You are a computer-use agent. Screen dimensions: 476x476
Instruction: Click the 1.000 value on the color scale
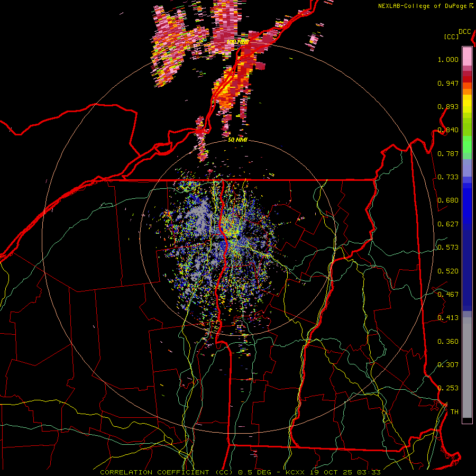coord(448,59)
